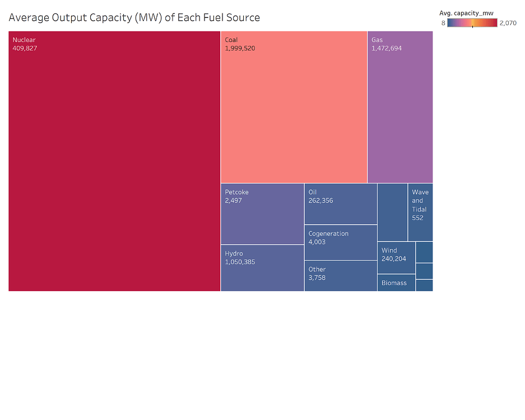Click the unlabeled tile left of Wave and Tidal

[392, 212]
